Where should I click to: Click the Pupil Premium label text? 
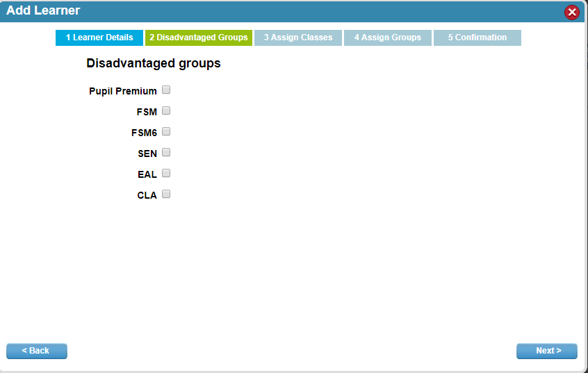point(122,91)
